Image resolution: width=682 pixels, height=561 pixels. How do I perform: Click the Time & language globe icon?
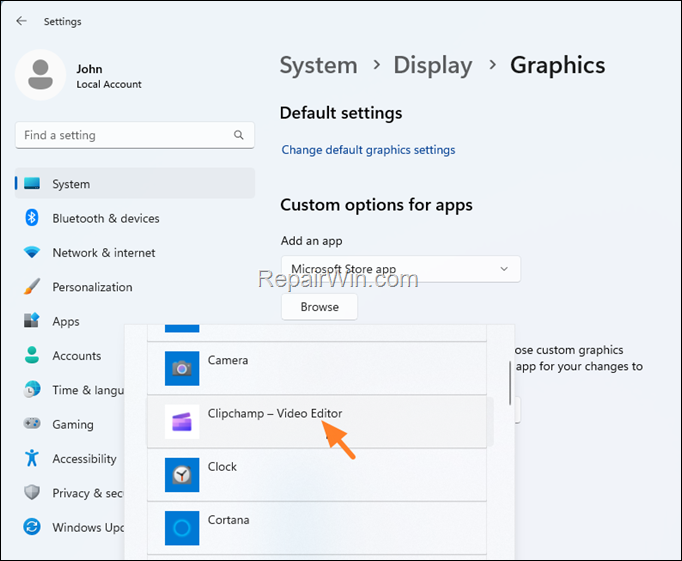(32, 389)
